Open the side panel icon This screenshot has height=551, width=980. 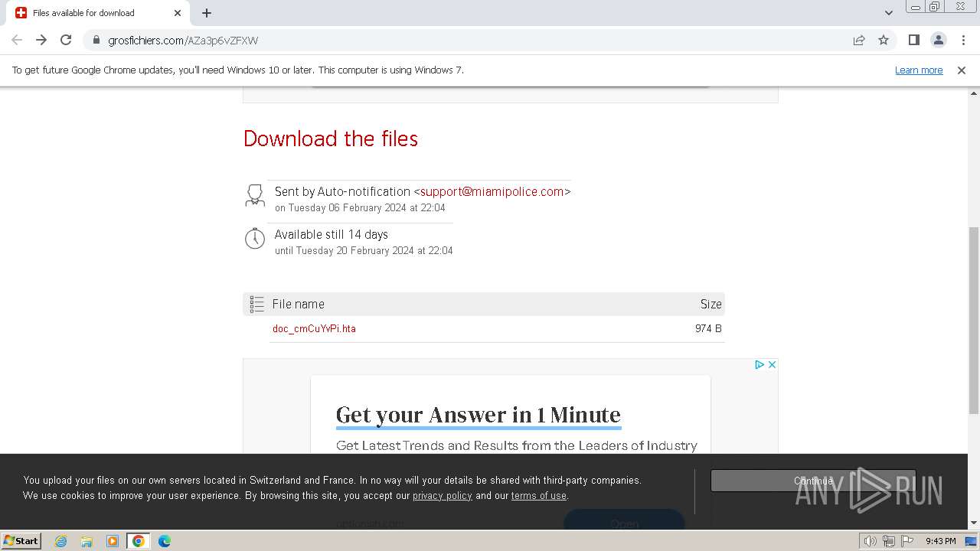tap(913, 40)
